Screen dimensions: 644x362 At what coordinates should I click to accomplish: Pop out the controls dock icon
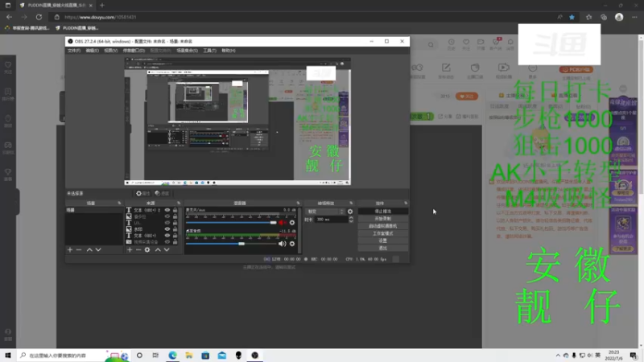[406, 204]
